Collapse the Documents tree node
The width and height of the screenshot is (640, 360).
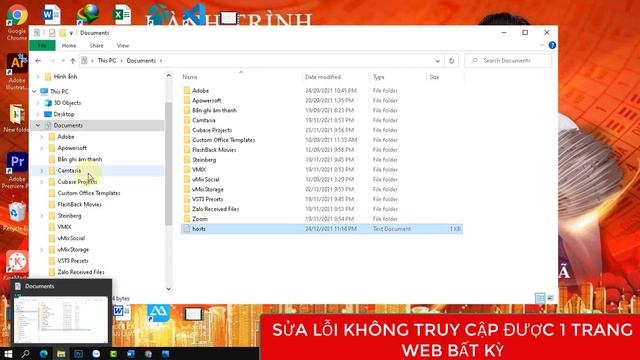(38, 126)
